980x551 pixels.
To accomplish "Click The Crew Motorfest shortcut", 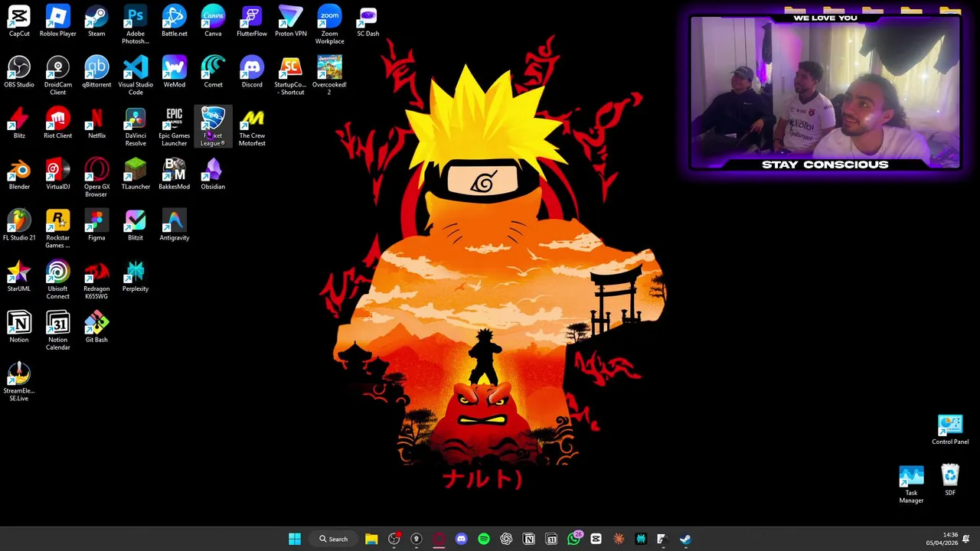I will pos(252,127).
